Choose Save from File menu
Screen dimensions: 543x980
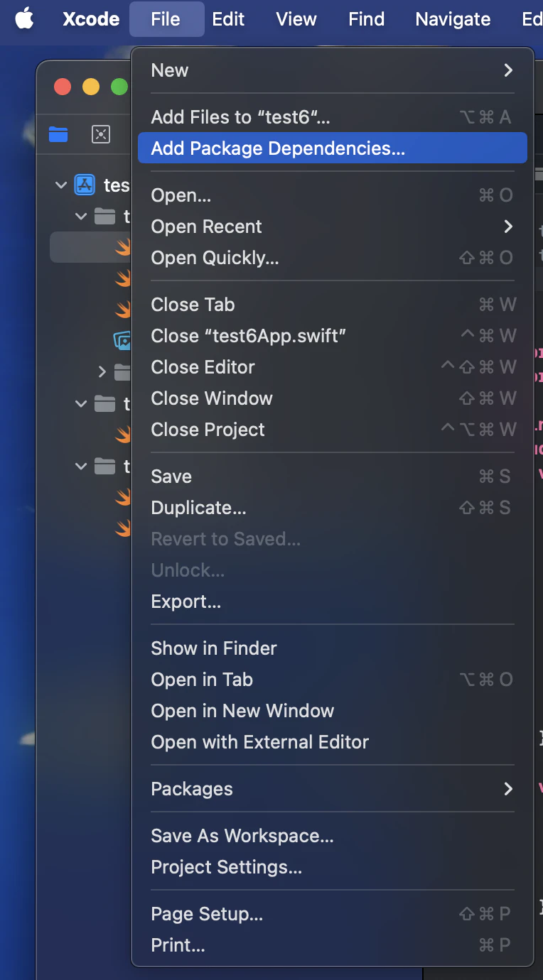(333, 477)
